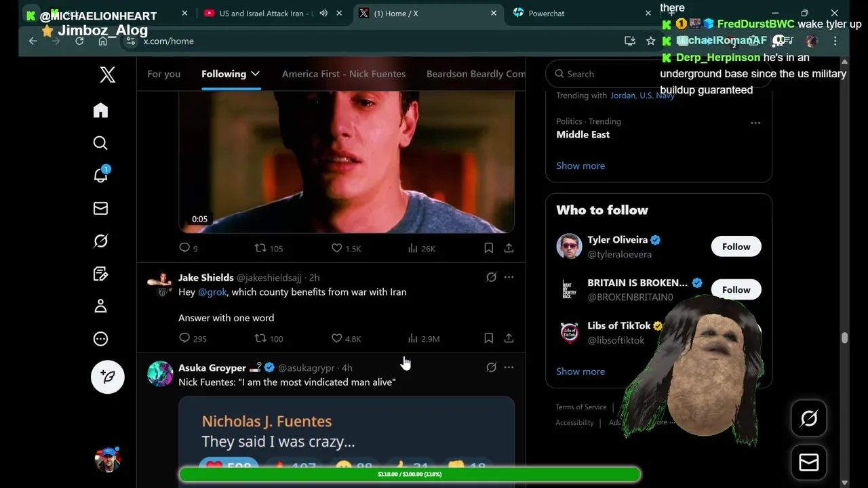Viewport: 868px width, 488px height.
Task: Open Grok explain on Jake Shields post
Action: click(491, 277)
